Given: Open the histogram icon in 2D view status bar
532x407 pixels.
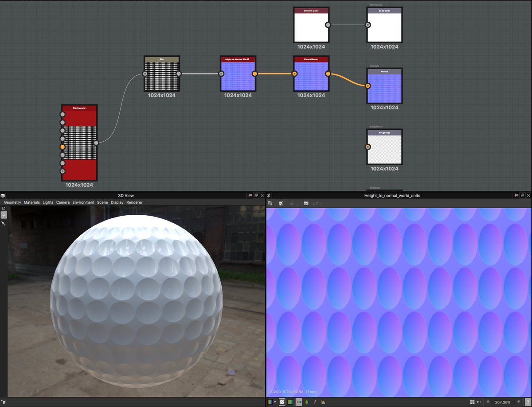Looking at the screenshot, I should [x=323, y=402].
